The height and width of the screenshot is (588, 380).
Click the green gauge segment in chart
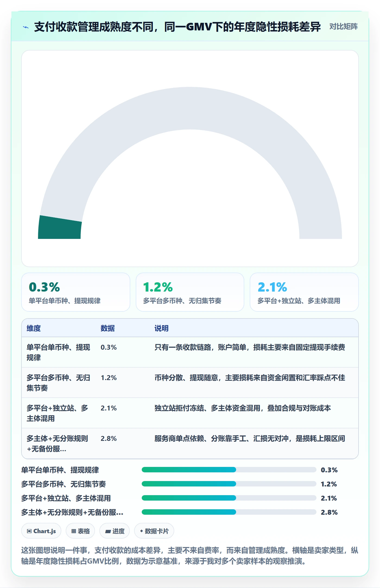pos(60,228)
